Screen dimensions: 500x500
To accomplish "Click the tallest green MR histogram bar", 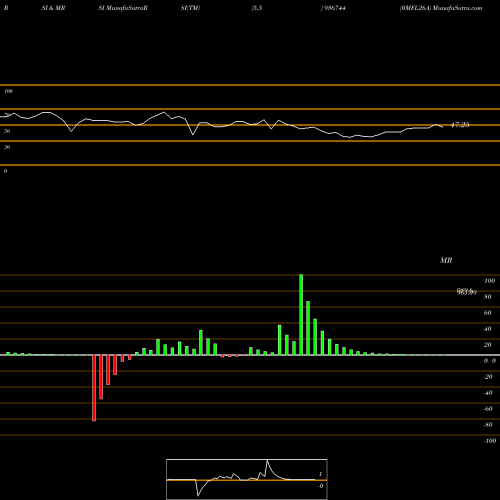I will 301,315.
